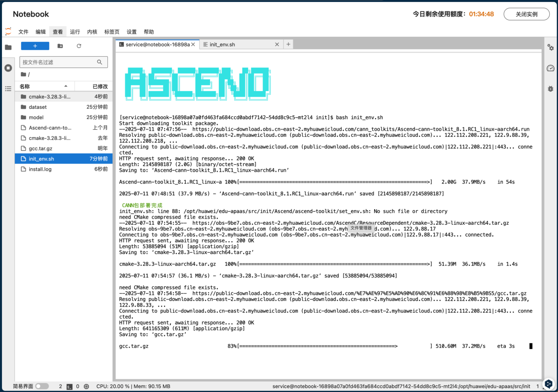Click 关闭实例 to shut down the instance
Viewport: 558px width, 392px height.
click(527, 14)
